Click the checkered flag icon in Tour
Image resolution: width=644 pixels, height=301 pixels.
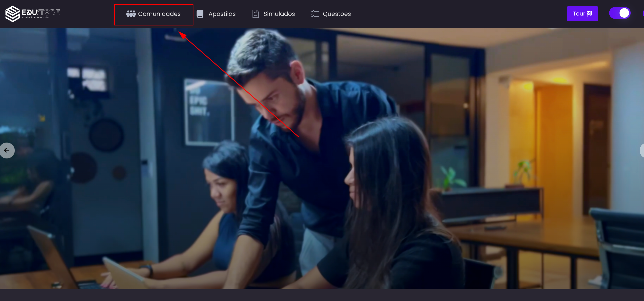(x=589, y=14)
